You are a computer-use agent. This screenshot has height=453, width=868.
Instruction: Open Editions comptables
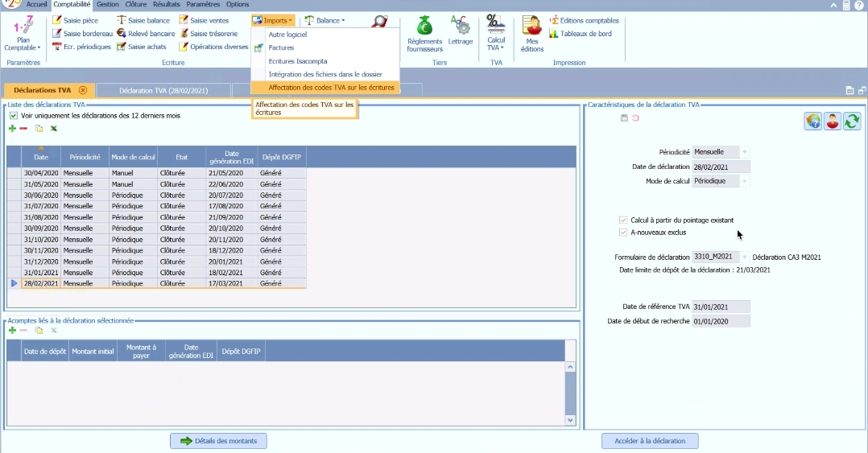[x=584, y=20]
